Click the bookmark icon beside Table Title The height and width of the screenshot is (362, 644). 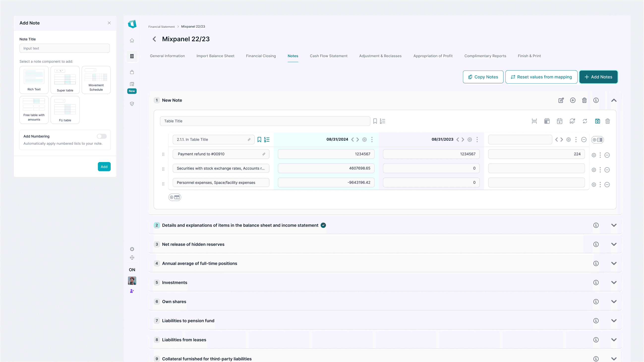tap(375, 121)
